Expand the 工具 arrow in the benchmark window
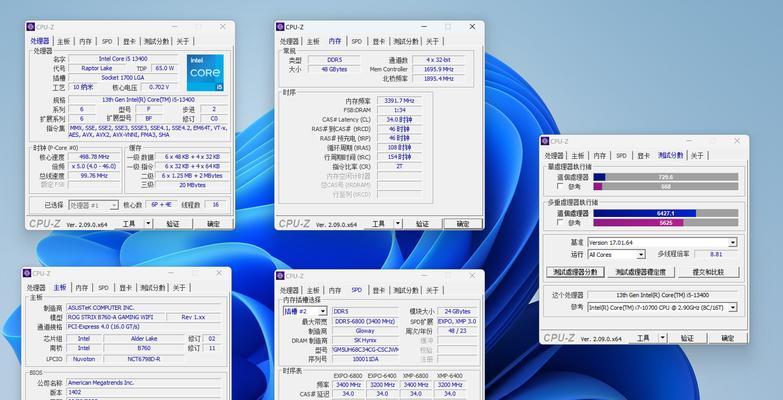This screenshot has height=400, width=783. click(x=663, y=338)
